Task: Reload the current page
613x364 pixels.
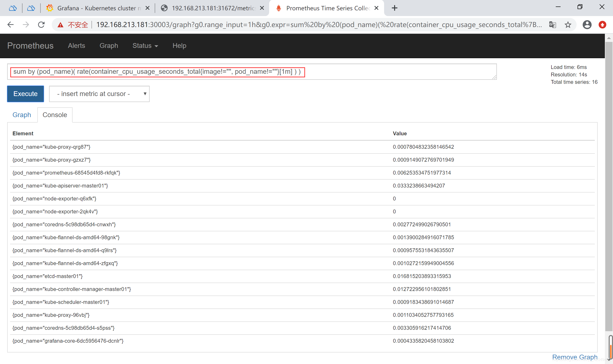Action: pyautogui.click(x=41, y=24)
